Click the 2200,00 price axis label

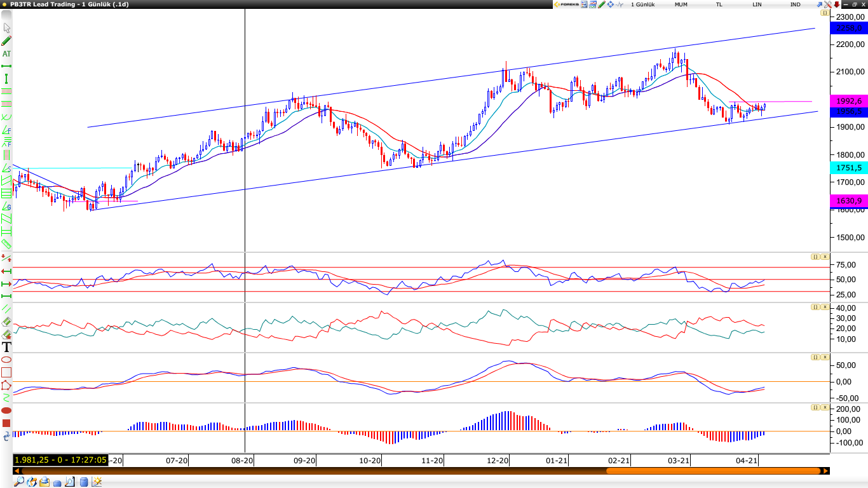(x=850, y=44)
